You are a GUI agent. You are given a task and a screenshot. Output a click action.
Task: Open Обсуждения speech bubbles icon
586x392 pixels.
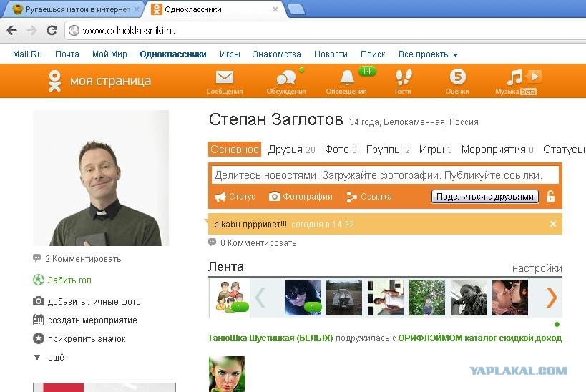[286, 77]
